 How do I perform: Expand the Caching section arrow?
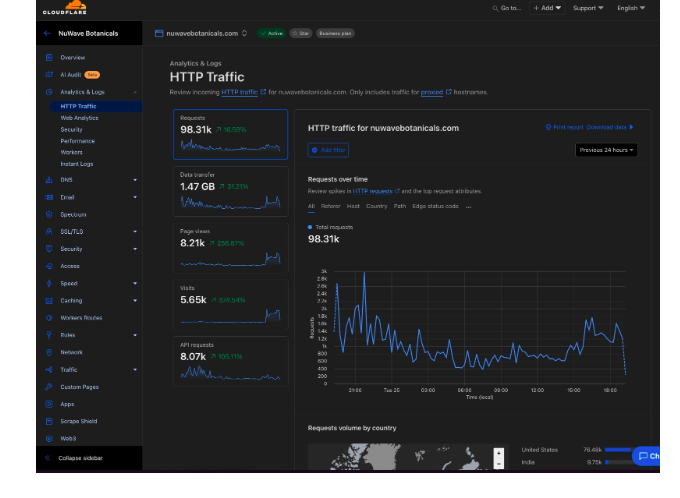[135, 301]
